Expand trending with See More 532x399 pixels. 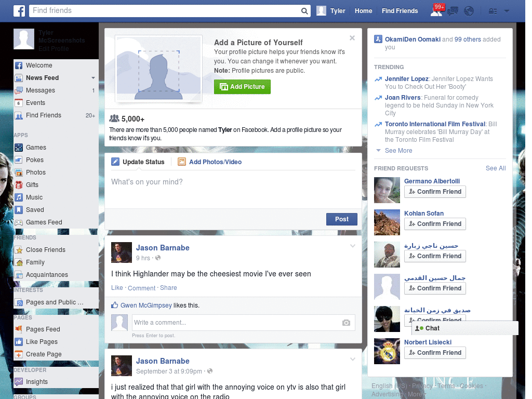pos(398,150)
